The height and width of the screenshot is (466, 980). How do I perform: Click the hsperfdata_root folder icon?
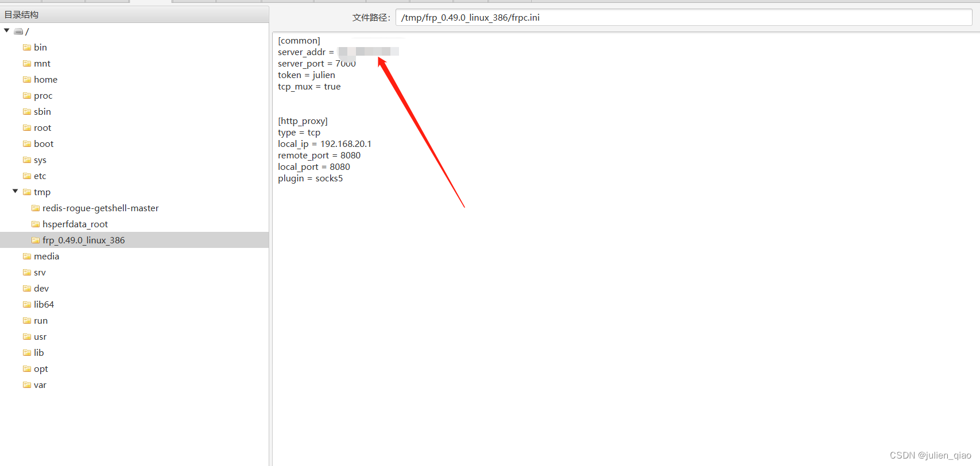click(36, 224)
